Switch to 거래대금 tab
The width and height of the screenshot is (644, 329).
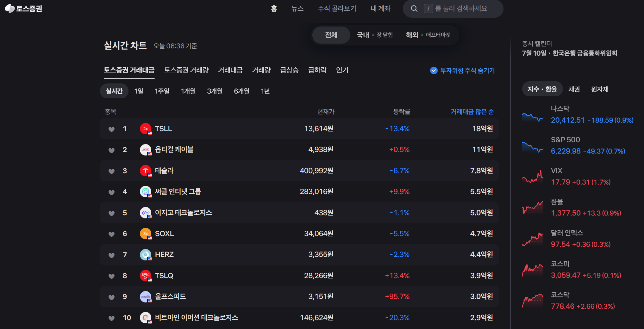point(230,70)
